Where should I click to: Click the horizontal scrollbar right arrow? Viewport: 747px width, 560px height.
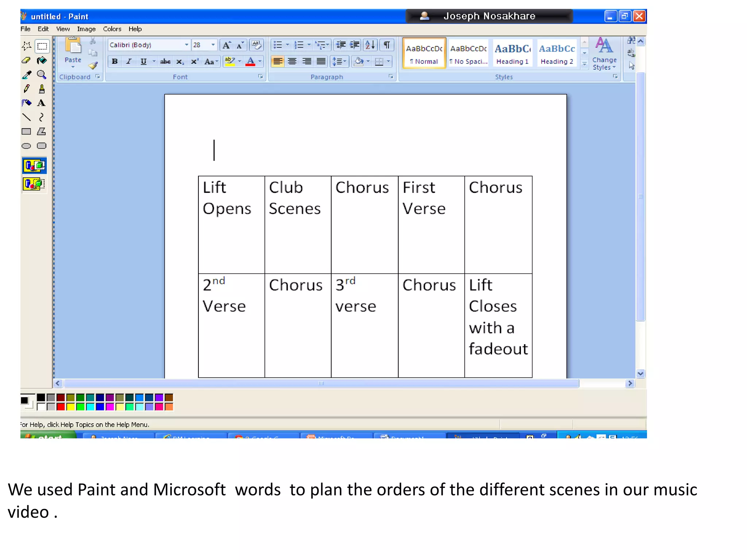[630, 383]
